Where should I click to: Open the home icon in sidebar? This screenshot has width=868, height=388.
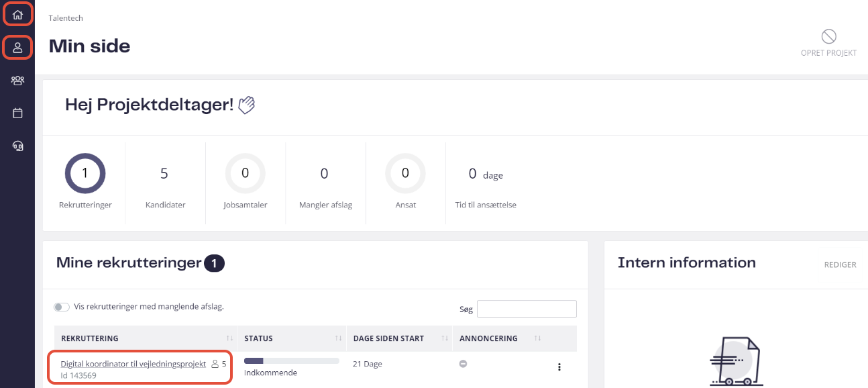click(x=17, y=15)
